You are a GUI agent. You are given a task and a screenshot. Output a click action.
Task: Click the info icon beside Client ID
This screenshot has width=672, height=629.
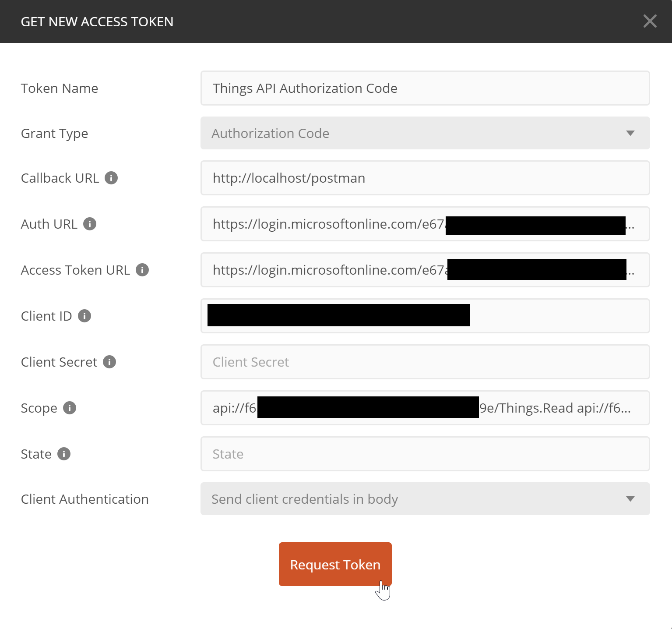pos(84,316)
